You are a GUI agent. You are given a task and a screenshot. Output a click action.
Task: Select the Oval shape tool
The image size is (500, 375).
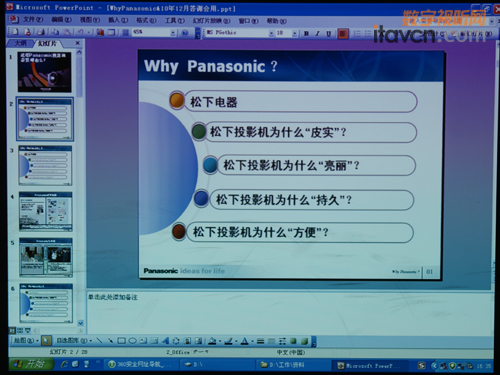tap(132, 341)
